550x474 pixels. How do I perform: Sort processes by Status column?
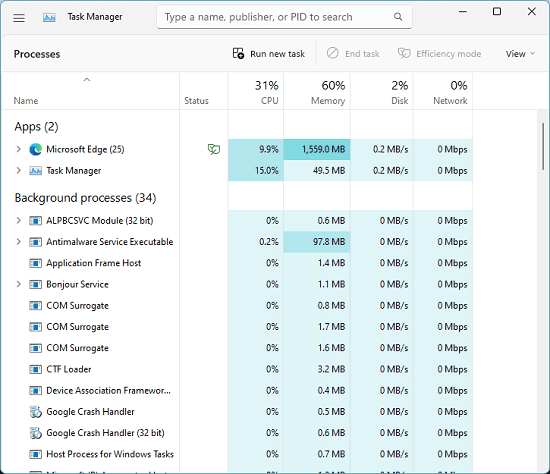click(196, 101)
